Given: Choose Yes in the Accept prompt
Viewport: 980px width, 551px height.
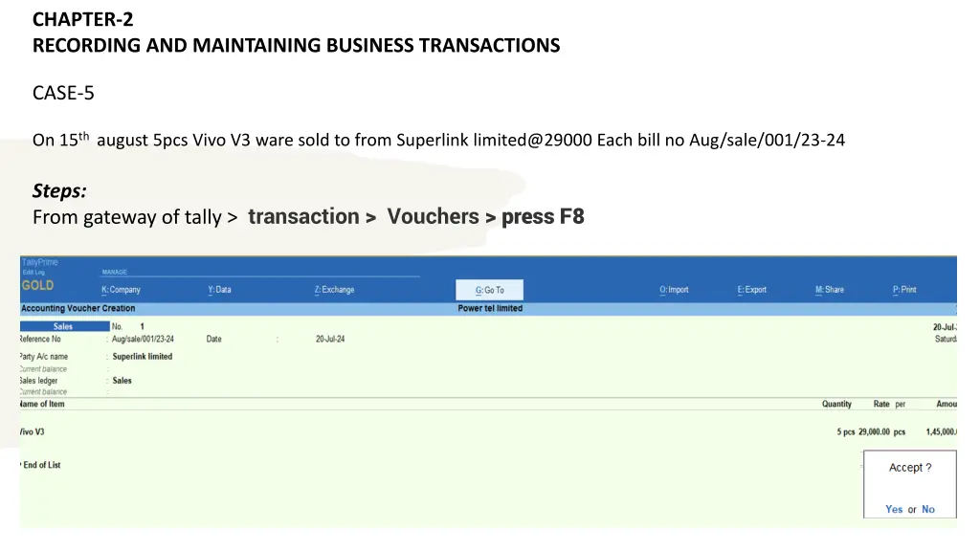Looking at the screenshot, I should [x=894, y=509].
